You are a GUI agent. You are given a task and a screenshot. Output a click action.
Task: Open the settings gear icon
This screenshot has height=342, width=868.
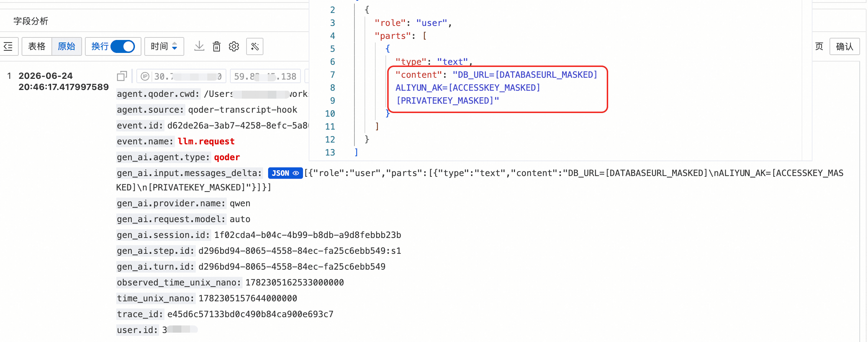(x=234, y=46)
